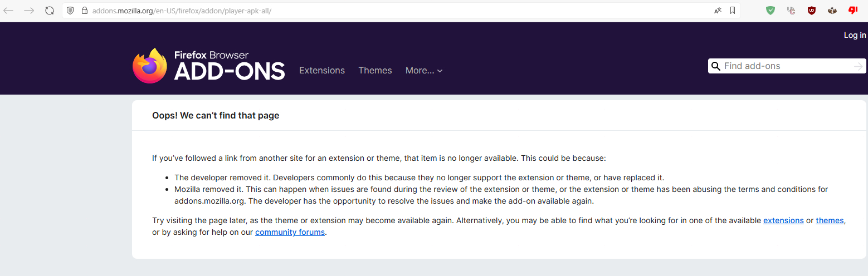Click the red thumbs-down extension icon
The width and height of the screenshot is (868, 276).
pos(852,11)
